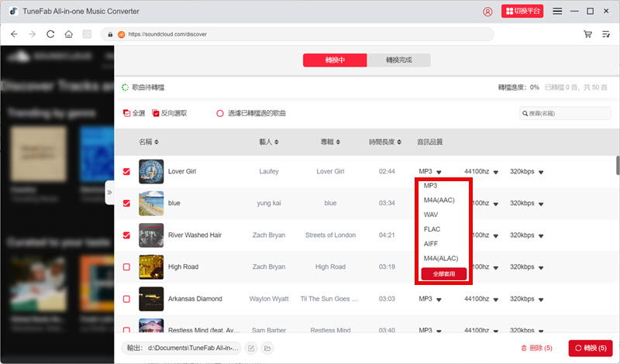Screen dimensions: 620x364
Task: Click the River Washed Hair cover thumbnail
Action: (x=151, y=235)
